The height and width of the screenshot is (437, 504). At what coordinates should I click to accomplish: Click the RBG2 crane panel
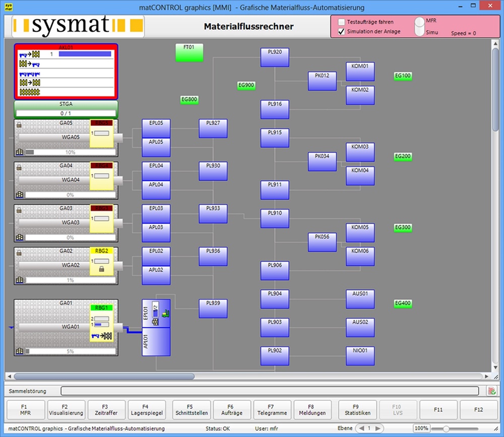[102, 261]
